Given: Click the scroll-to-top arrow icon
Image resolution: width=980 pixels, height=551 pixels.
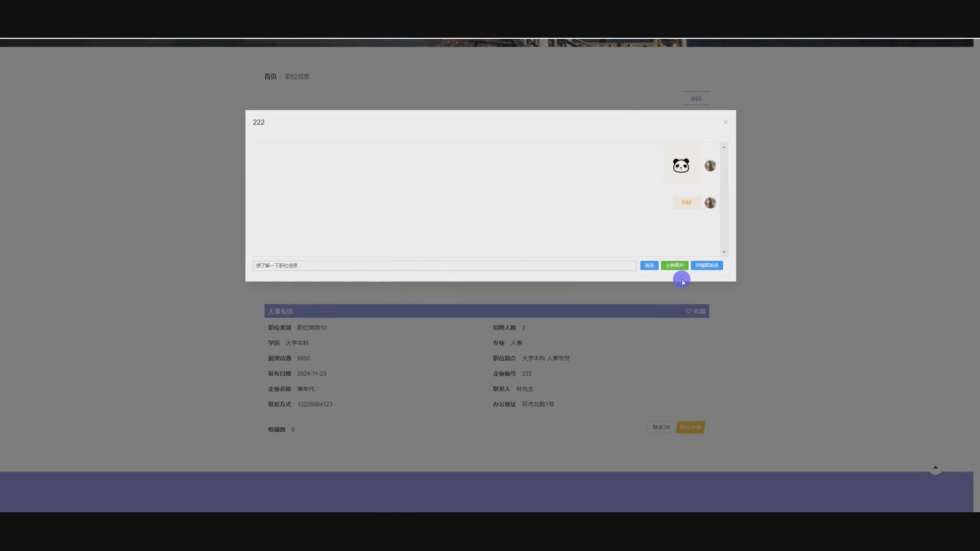Looking at the screenshot, I should pos(935,467).
